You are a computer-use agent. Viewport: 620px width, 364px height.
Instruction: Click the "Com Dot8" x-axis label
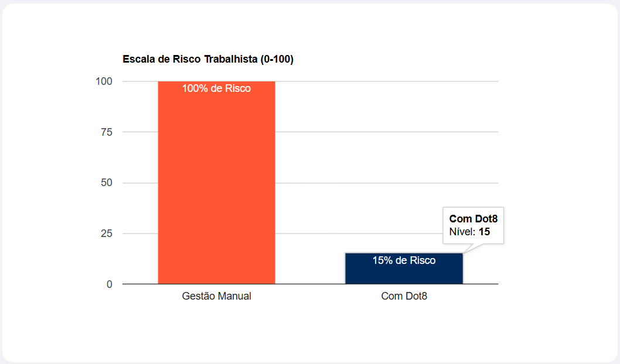(x=404, y=296)
